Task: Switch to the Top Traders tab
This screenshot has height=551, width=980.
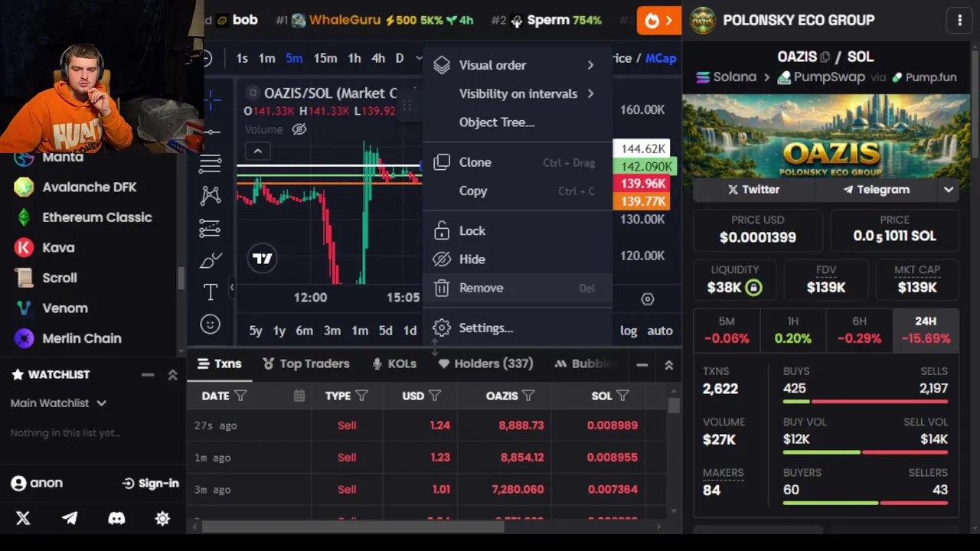Action: [x=305, y=364]
